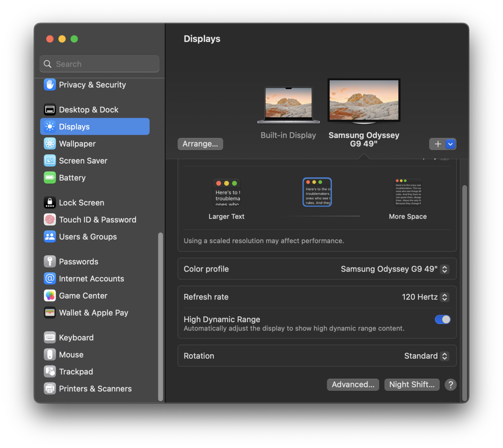The height and width of the screenshot is (448, 503).
Task: Select the Internet Accounts @ icon
Action: tap(50, 278)
